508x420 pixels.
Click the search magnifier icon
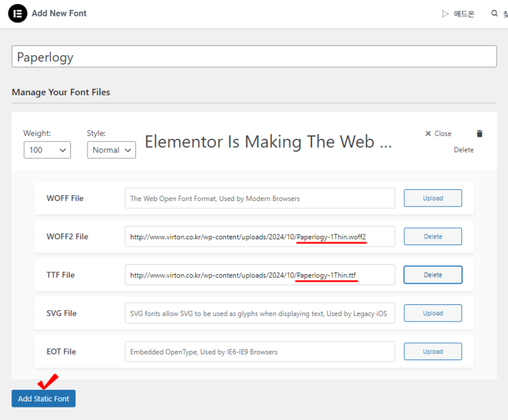tap(494, 13)
